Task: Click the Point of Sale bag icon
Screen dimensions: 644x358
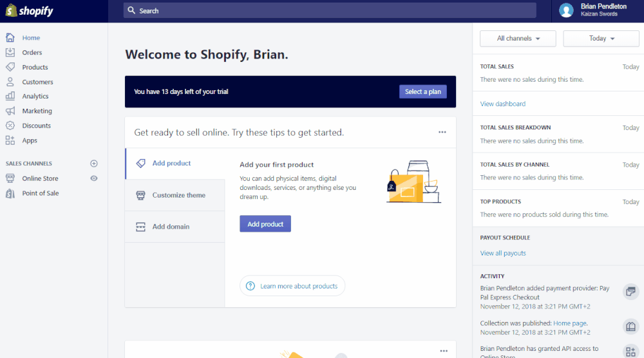Action: (10, 193)
